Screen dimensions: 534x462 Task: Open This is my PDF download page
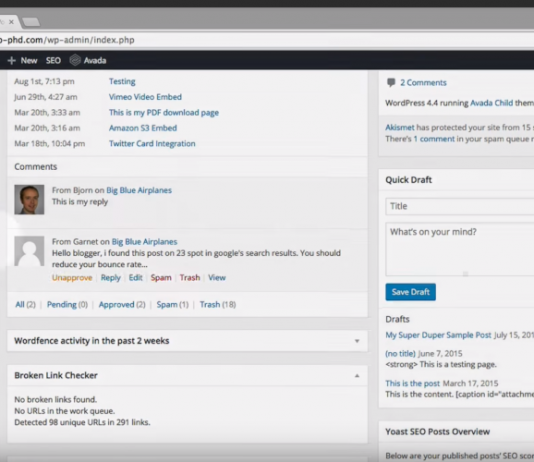point(164,113)
